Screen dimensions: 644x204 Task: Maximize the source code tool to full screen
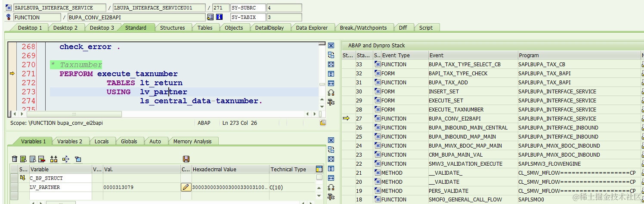(331, 64)
